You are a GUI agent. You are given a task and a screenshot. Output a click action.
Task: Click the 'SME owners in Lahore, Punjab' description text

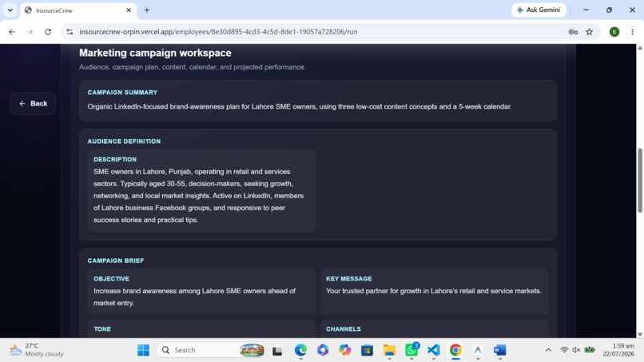click(199, 196)
